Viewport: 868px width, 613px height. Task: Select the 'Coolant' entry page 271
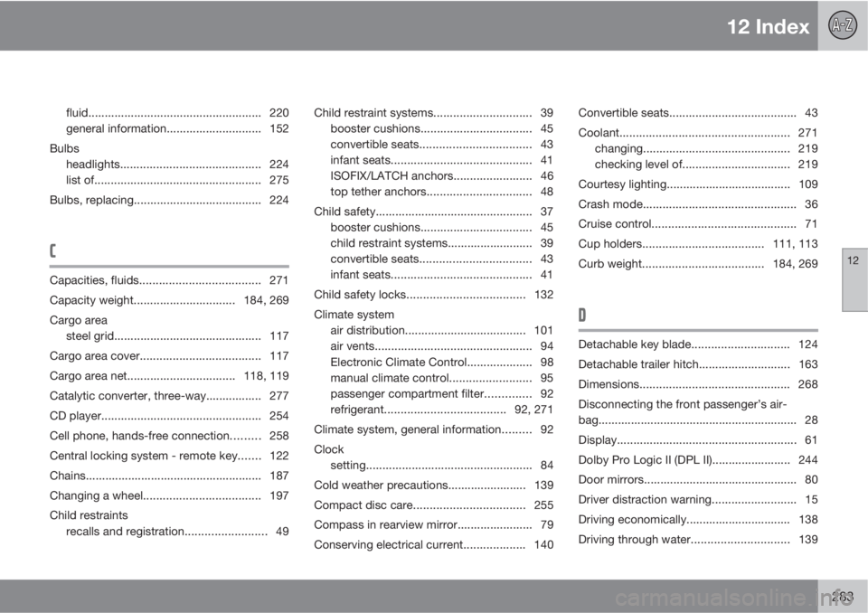tap(698, 132)
